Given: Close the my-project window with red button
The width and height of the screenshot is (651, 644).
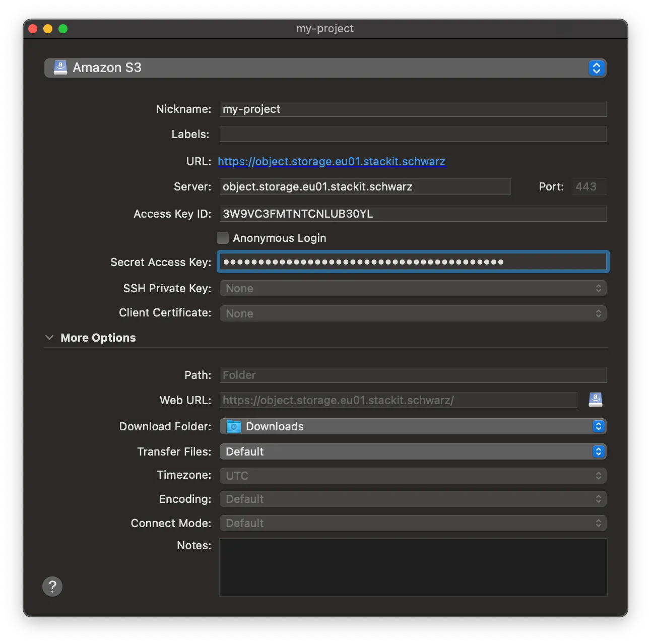Looking at the screenshot, I should [x=33, y=29].
